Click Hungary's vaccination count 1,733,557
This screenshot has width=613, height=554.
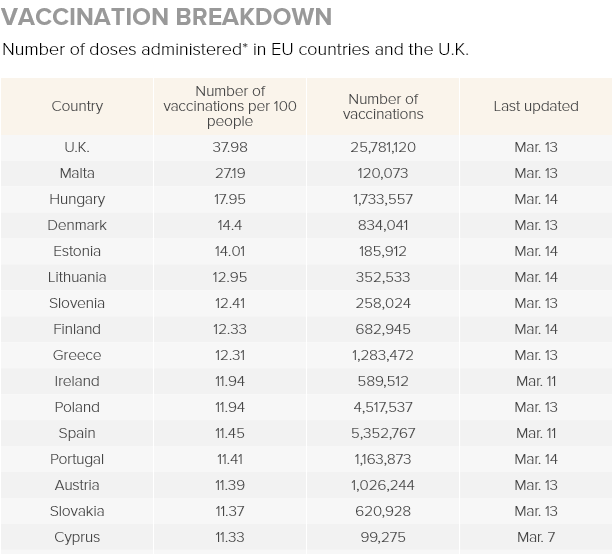[x=383, y=199]
